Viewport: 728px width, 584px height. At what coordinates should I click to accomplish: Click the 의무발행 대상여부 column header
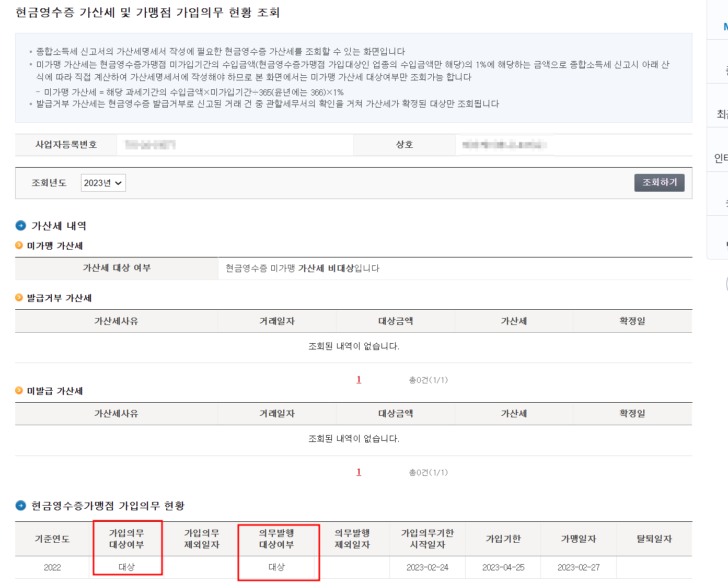pos(276,539)
